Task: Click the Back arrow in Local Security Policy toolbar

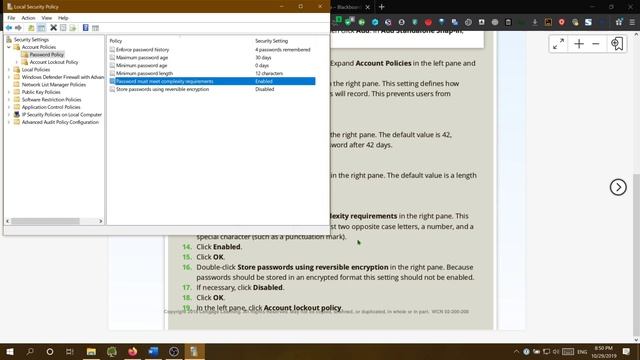Action: click(9, 28)
